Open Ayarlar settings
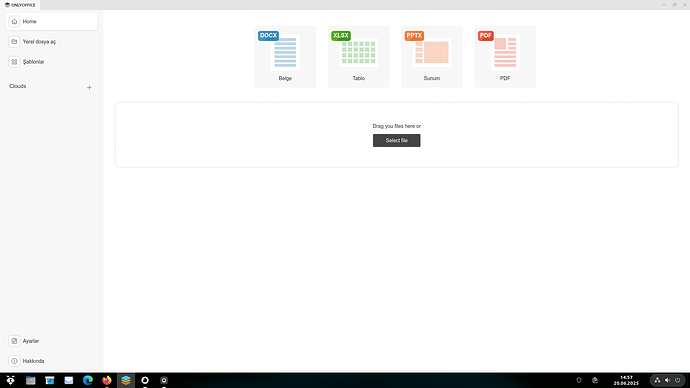The width and height of the screenshot is (690, 388). pos(51,341)
